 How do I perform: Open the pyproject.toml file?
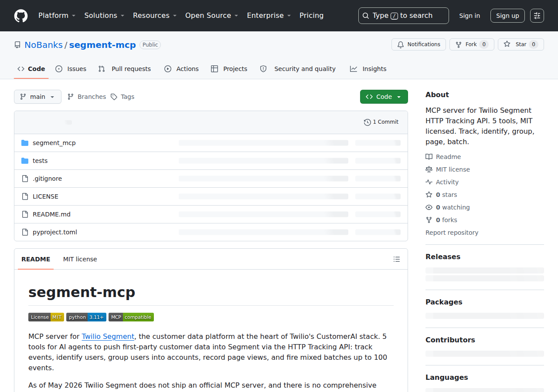click(x=55, y=232)
